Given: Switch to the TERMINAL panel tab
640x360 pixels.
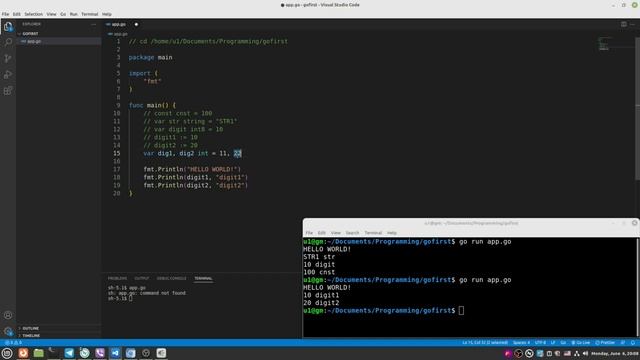Looking at the screenshot, I should (x=203, y=278).
